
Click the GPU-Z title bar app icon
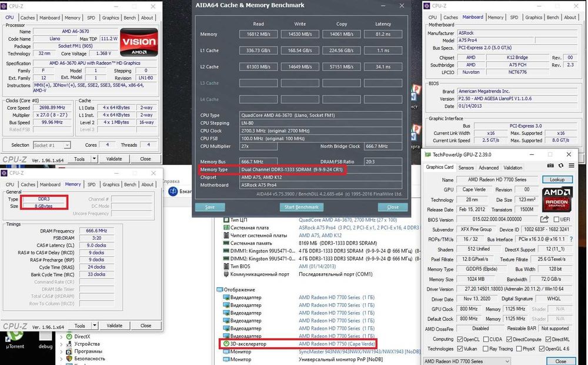(427, 155)
